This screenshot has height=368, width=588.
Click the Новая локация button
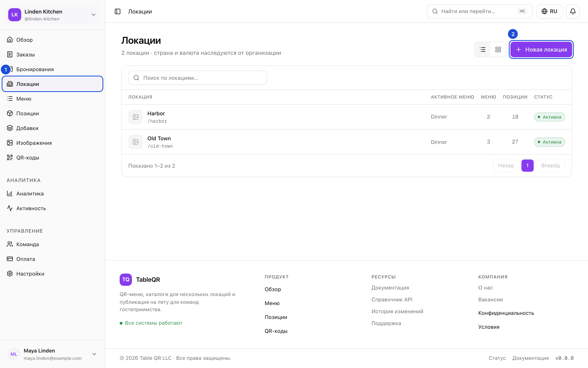click(541, 50)
